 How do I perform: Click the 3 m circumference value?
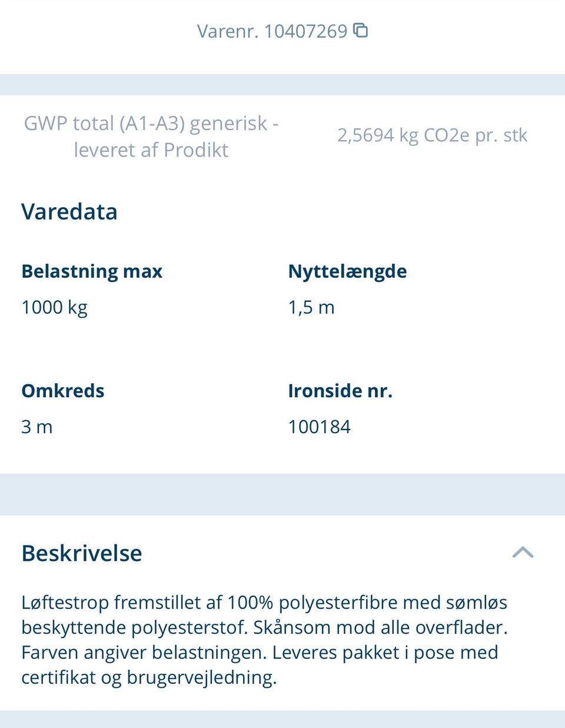click(x=37, y=427)
